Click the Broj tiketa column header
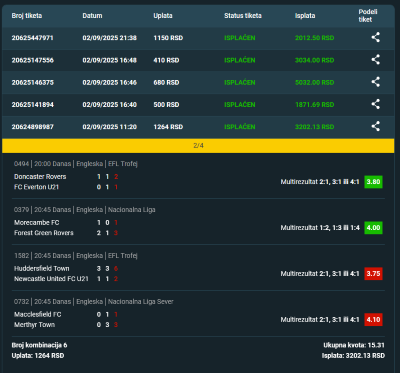 pyautogui.click(x=27, y=16)
